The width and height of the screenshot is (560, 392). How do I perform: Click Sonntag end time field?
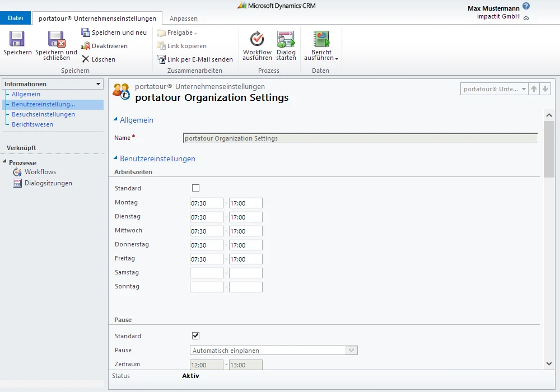click(246, 287)
